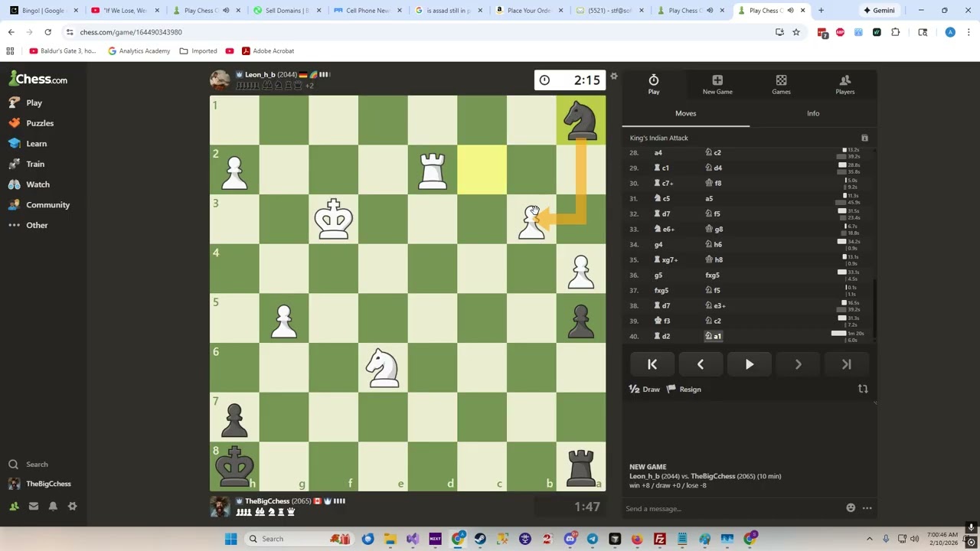Show hidden system tray icons chevron
This screenshot has height=551, width=980.
870,539
